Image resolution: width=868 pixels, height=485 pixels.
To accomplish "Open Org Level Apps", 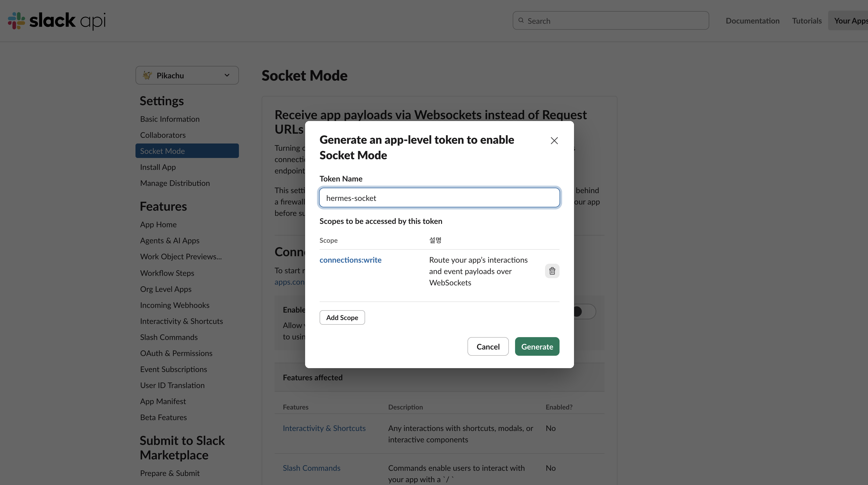I will click(x=166, y=289).
